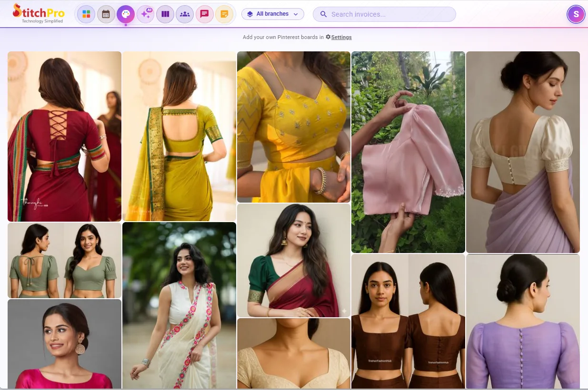The height and width of the screenshot is (390, 588).
Task: Click the Search invoices field
Action: pos(384,14)
